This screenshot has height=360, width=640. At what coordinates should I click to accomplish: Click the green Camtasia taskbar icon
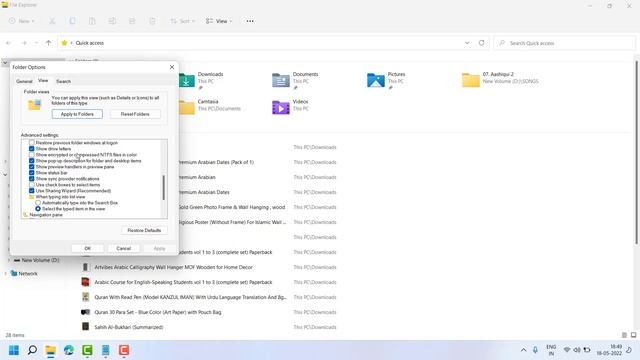coord(87,350)
